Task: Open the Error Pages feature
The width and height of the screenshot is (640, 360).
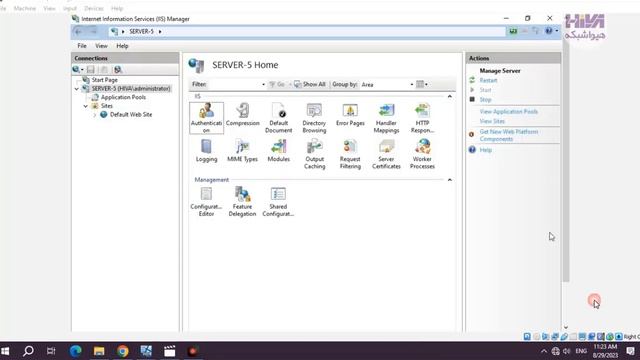Action: pyautogui.click(x=350, y=115)
